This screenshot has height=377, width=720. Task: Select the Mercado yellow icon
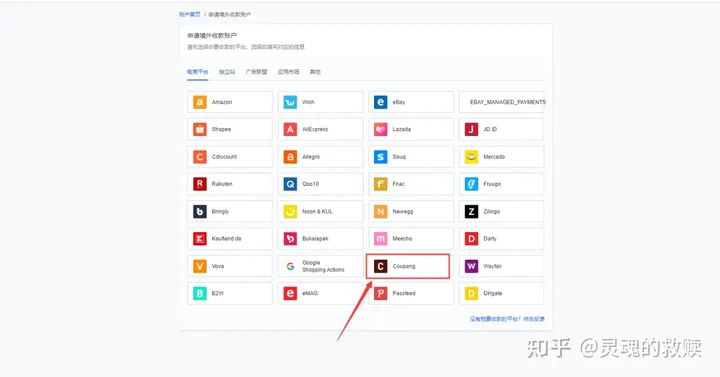[x=471, y=157]
